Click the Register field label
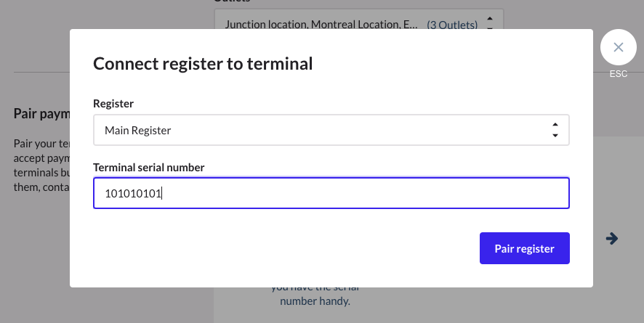The image size is (644, 323). [x=113, y=104]
